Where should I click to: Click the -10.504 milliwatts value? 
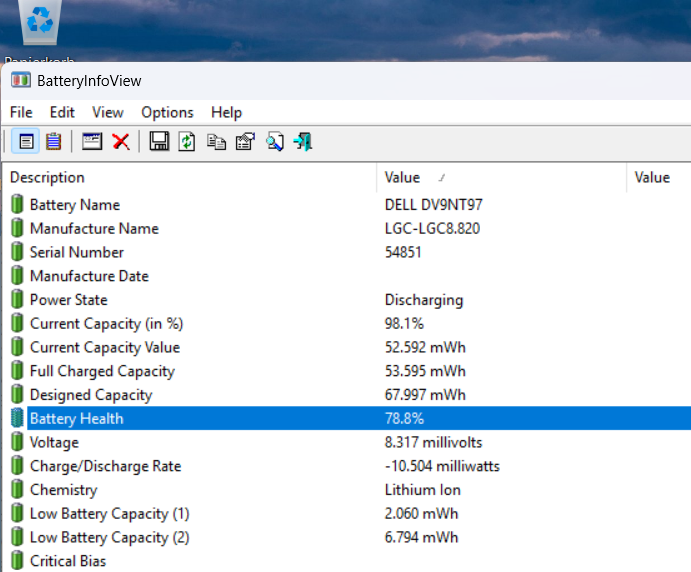click(442, 466)
